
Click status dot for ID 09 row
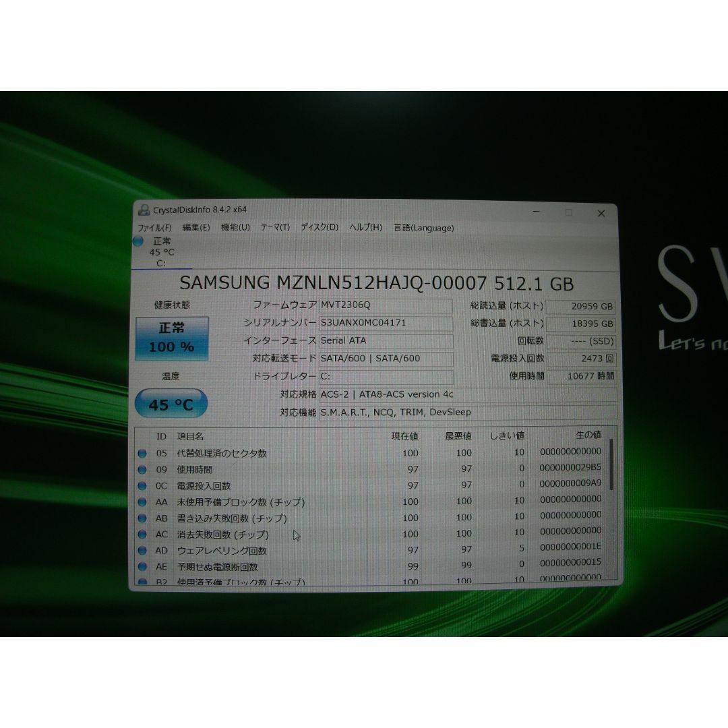(x=142, y=469)
